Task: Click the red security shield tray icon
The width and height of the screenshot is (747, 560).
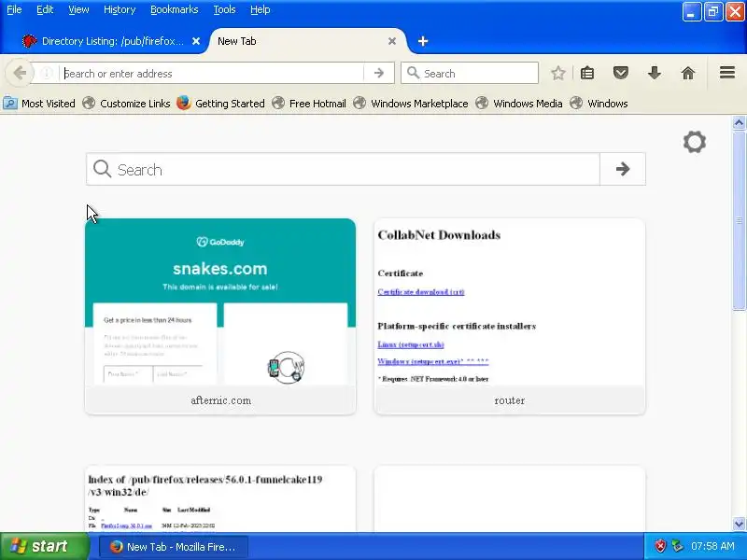Action: [x=660, y=546]
